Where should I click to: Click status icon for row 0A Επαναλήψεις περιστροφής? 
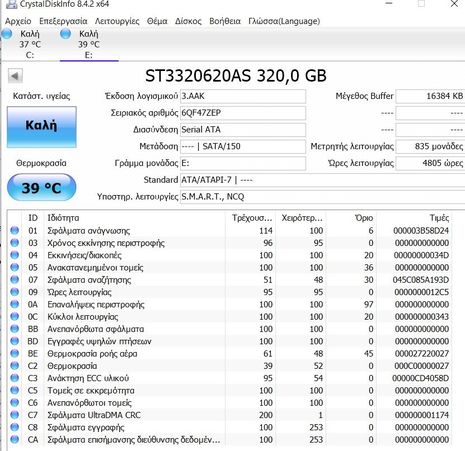[14, 304]
